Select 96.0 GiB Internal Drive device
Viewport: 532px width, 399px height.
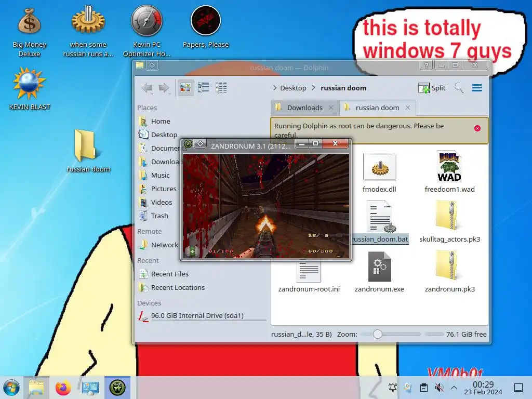(202, 316)
